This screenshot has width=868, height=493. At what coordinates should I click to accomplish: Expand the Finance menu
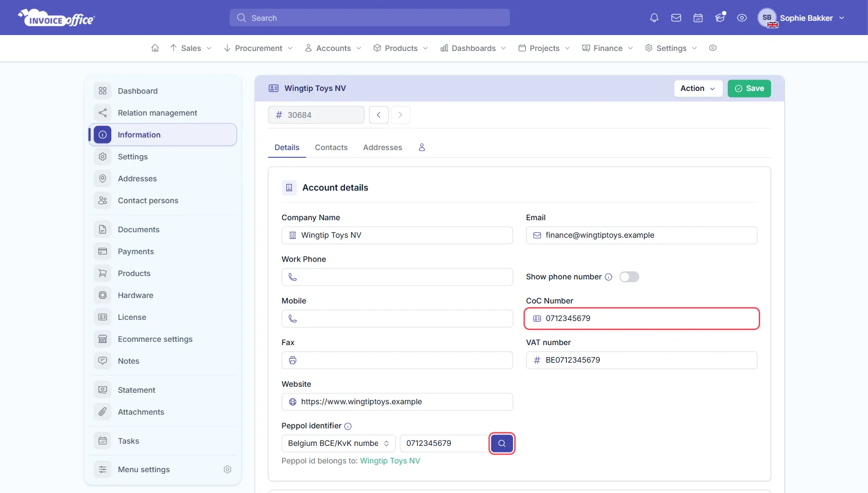coord(607,48)
